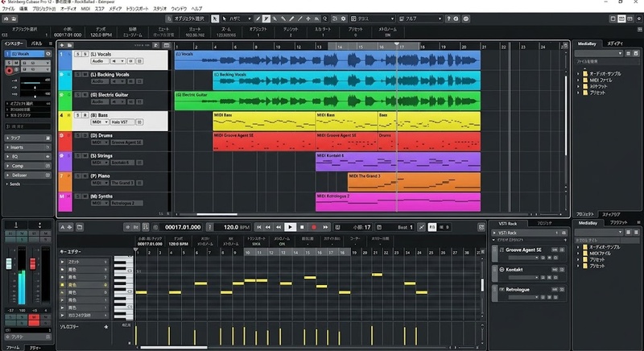Click the 120.0 BPM tempo field
Screen dimensions: 644x351
tap(237, 227)
